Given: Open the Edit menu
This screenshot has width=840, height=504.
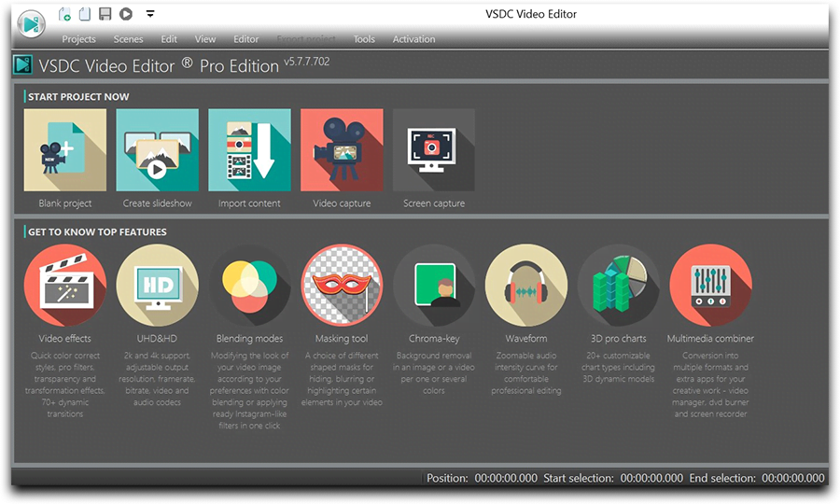Looking at the screenshot, I should 169,39.
